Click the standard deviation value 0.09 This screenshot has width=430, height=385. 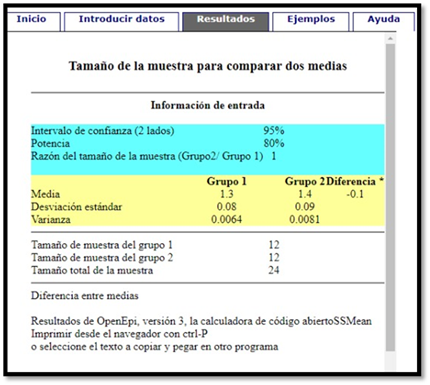pos(305,207)
